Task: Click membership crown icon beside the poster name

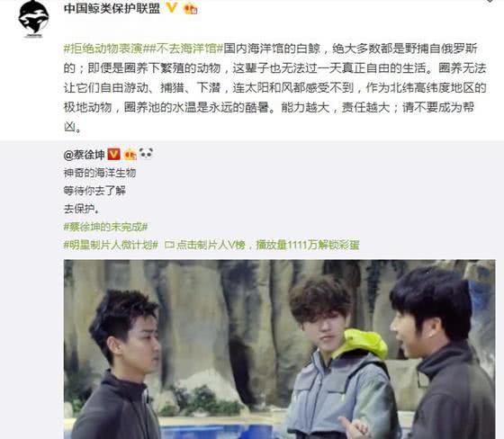Action: tap(190, 9)
